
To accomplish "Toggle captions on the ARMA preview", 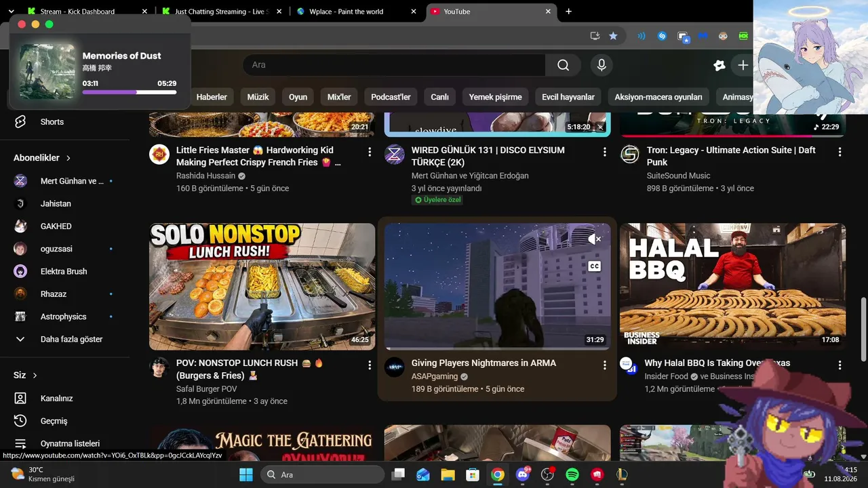I will coord(594,266).
